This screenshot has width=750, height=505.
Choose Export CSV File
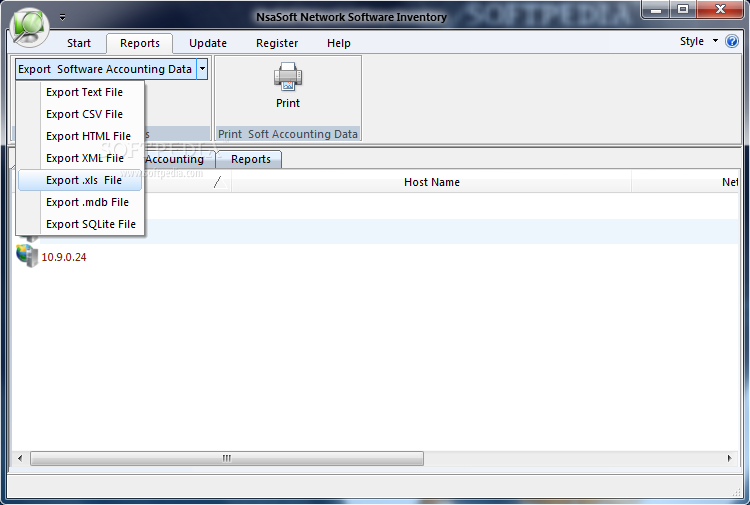coord(80,114)
